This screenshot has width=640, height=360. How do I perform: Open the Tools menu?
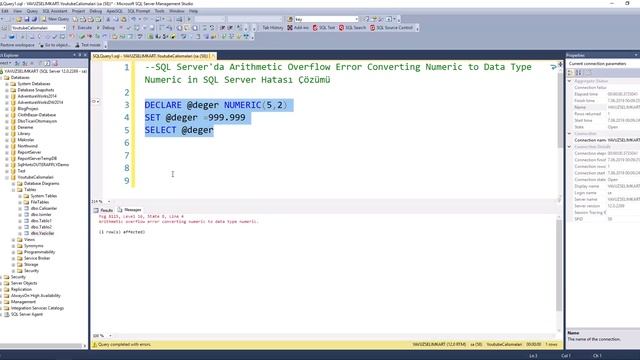click(159, 11)
